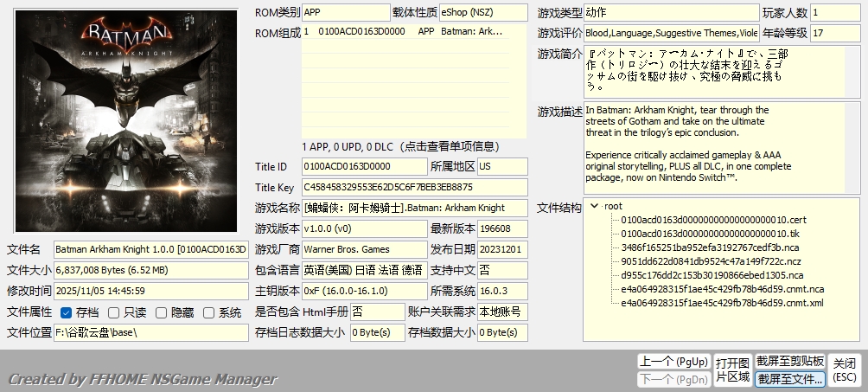Click the 支持中文 field showing 否
868x392 pixels.
[x=502, y=270]
